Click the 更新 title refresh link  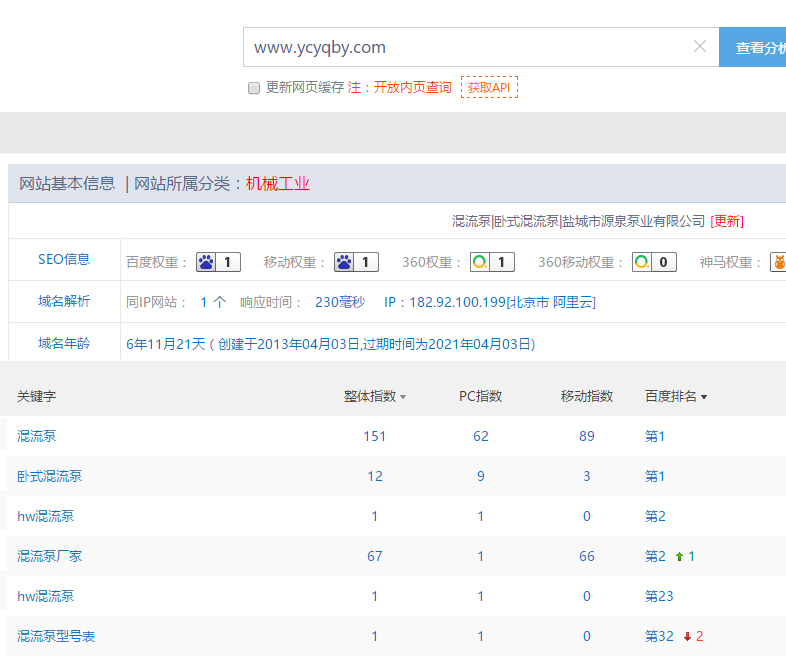point(727,221)
